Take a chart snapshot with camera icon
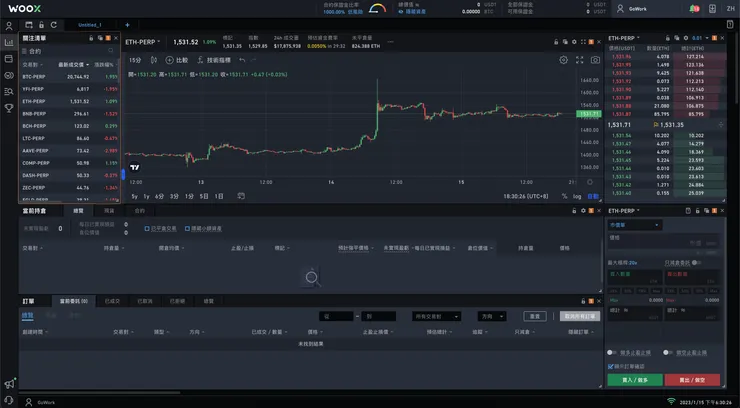 pyautogui.click(x=595, y=60)
